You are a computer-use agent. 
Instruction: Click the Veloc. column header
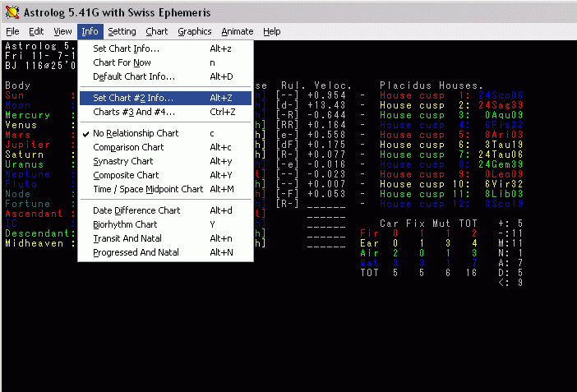(333, 85)
